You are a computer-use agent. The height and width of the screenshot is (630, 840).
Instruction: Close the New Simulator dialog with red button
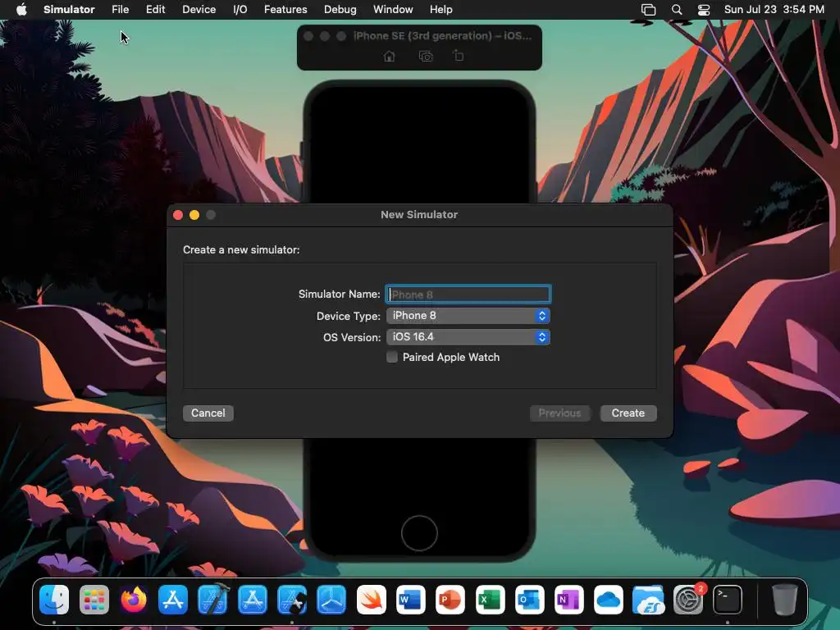[178, 215]
